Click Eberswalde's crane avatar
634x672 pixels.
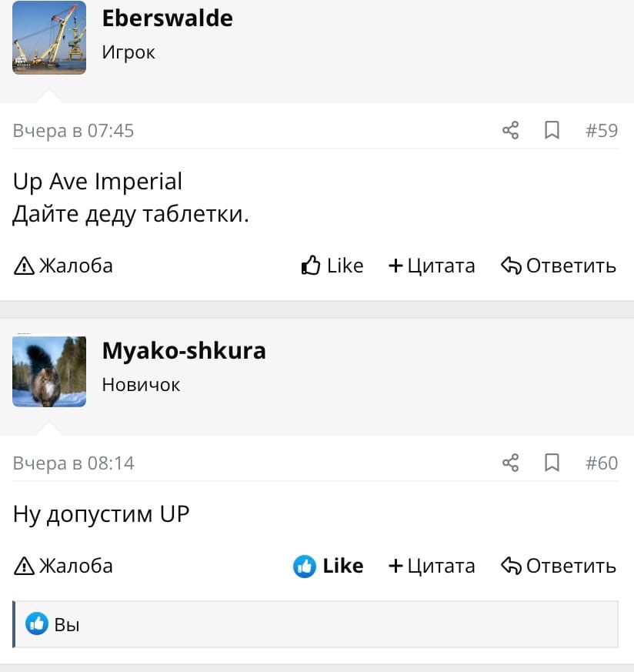tap(49, 38)
